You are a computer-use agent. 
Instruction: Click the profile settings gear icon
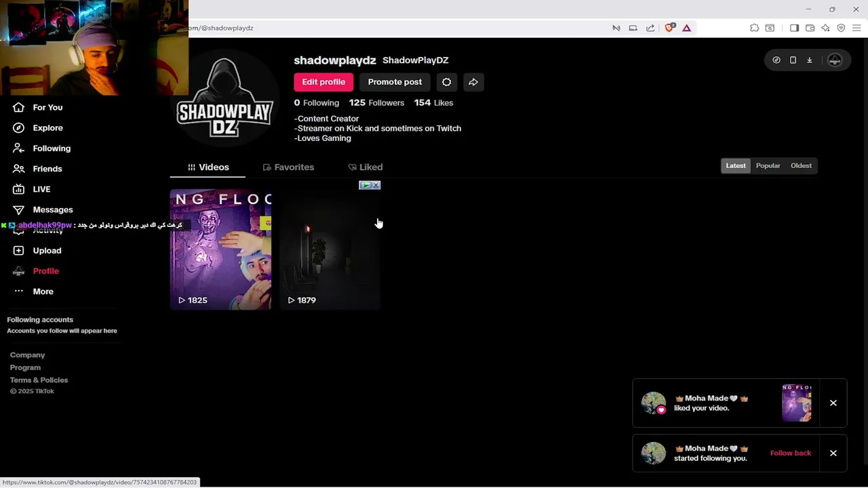coord(446,82)
